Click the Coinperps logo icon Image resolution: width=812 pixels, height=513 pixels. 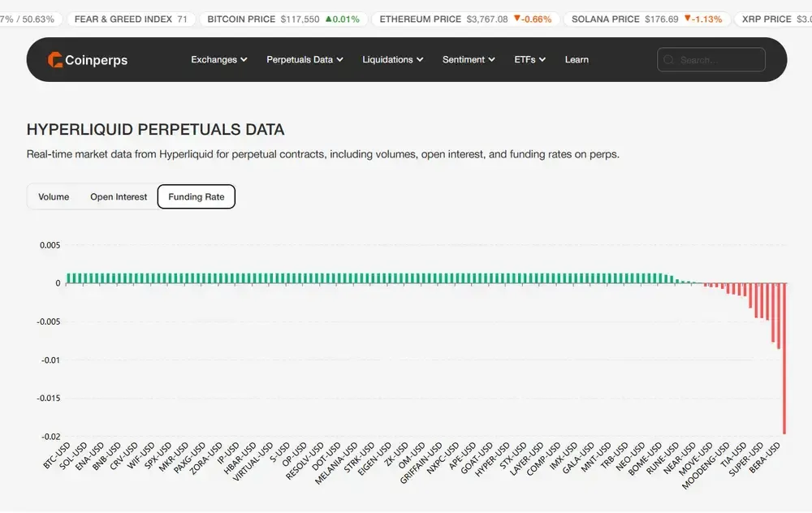pos(55,60)
